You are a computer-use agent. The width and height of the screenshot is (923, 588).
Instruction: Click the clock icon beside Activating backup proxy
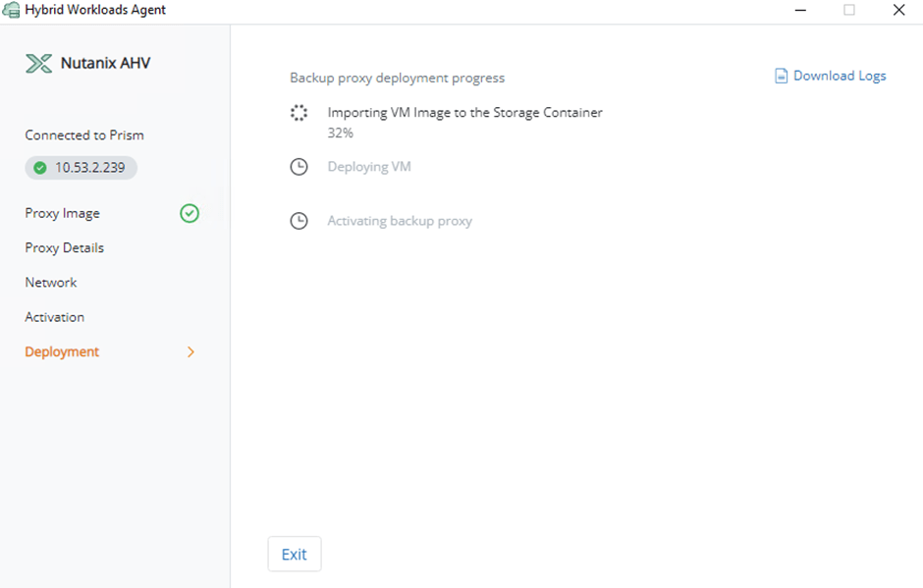(x=299, y=221)
